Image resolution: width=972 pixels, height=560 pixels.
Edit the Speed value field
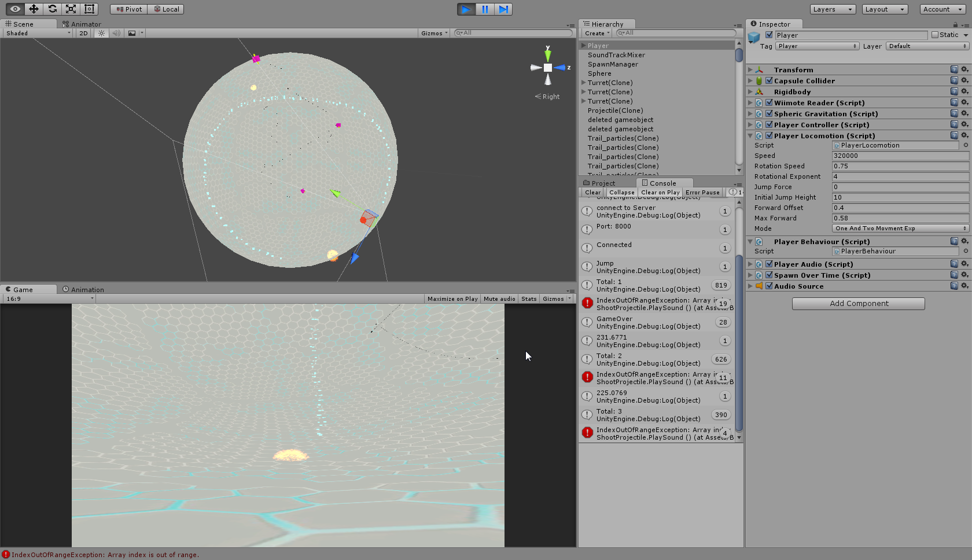(x=900, y=156)
